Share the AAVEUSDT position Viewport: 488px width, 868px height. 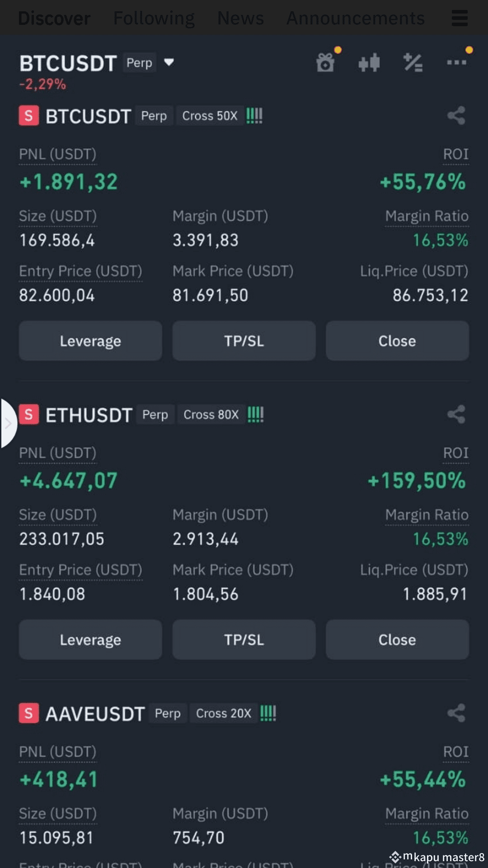point(456,713)
